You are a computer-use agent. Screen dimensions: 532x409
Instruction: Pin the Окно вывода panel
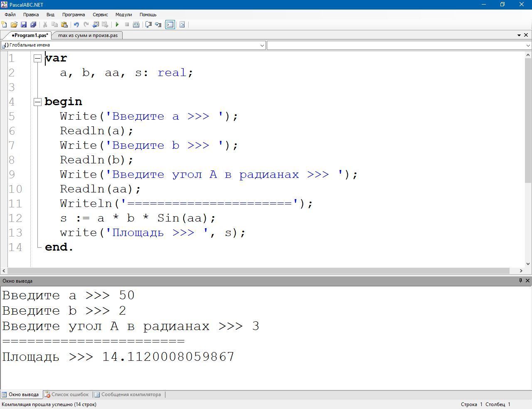pos(520,281)
